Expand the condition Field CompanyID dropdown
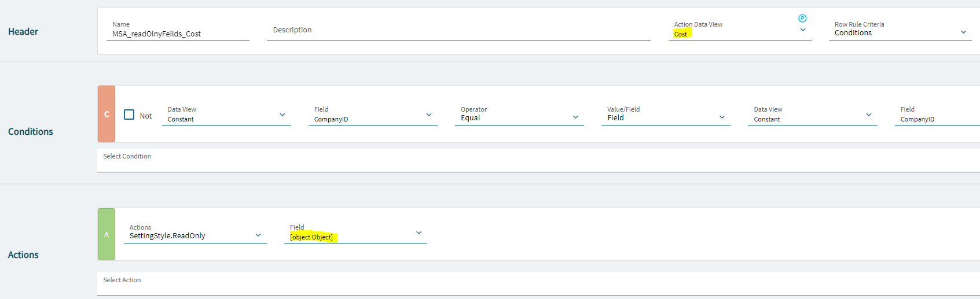 (x=373, y=115)
